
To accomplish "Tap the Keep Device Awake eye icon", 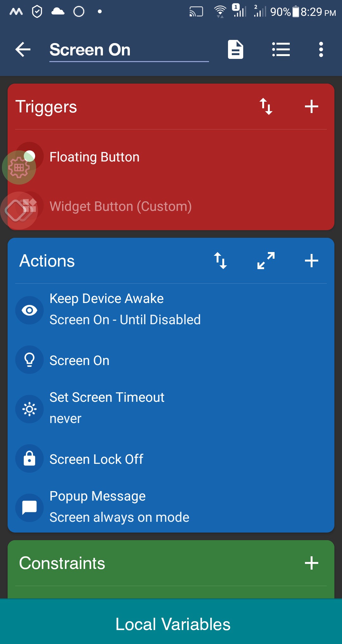I will (29, 310).
